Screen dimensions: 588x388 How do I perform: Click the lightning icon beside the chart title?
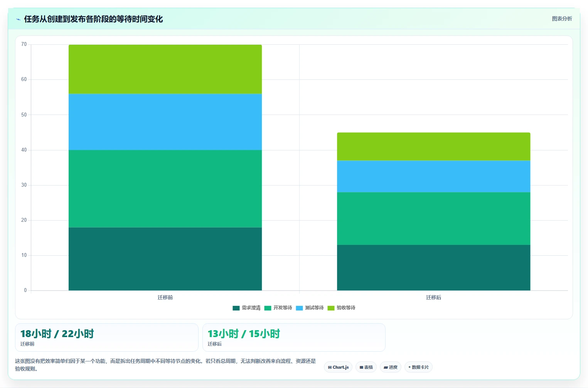click(x=18, y=19)
